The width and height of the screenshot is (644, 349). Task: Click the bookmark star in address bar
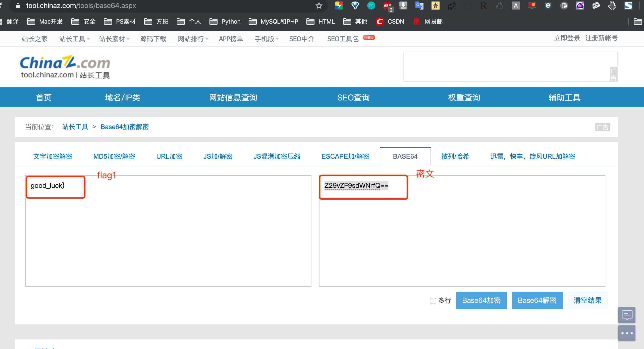pos(319,6)
